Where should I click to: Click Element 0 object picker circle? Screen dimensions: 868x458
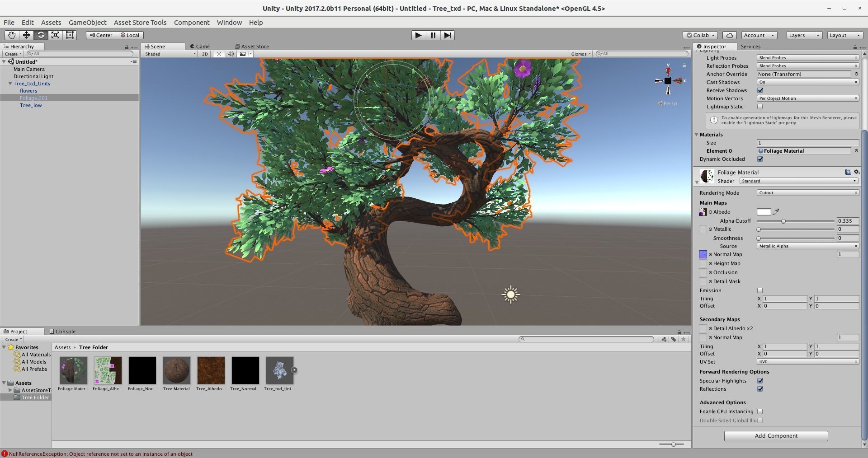click(856, 151)
